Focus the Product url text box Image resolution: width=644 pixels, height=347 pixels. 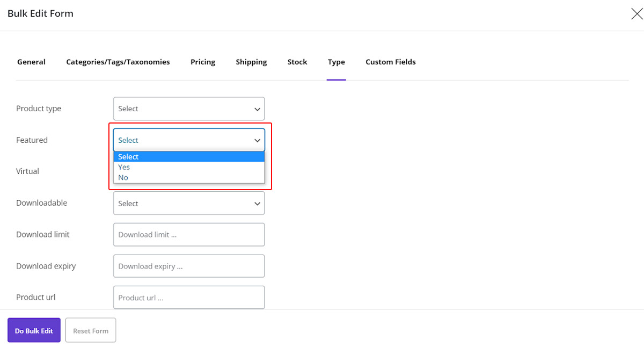pos(189,298)
